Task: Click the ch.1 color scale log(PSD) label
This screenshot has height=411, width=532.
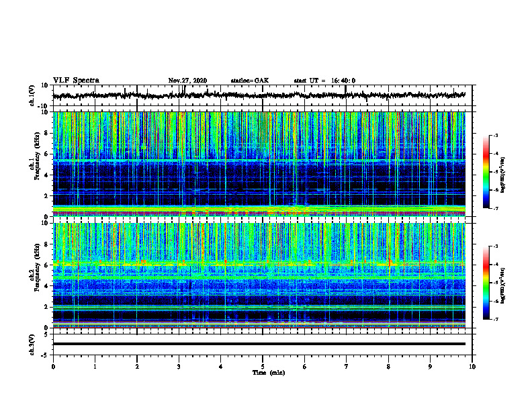Action: (x=504, y=175)
